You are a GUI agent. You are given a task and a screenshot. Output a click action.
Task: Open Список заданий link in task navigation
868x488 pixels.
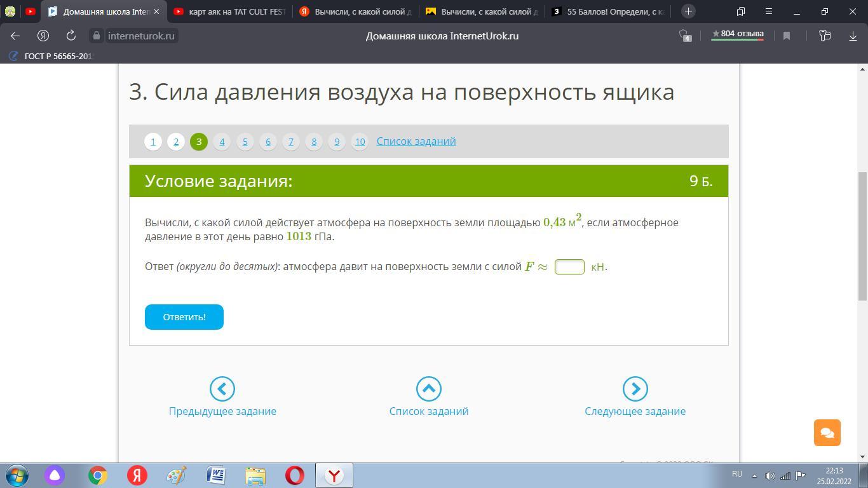point(416,141)
